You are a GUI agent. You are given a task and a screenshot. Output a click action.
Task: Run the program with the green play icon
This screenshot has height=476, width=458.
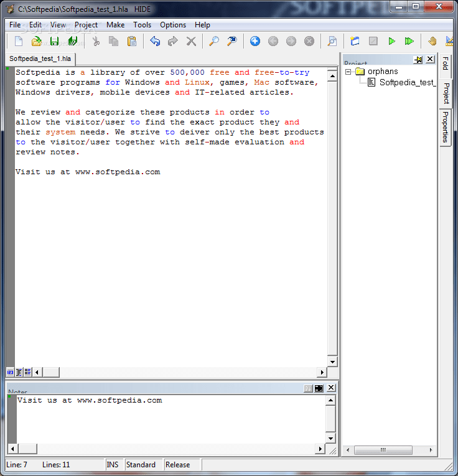click(391, 41)
